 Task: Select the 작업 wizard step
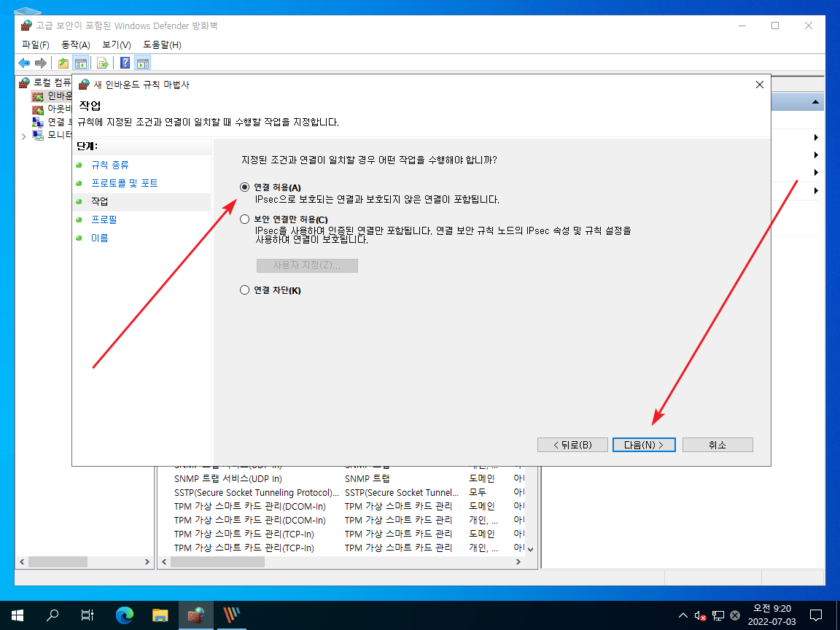click(100, 201)
